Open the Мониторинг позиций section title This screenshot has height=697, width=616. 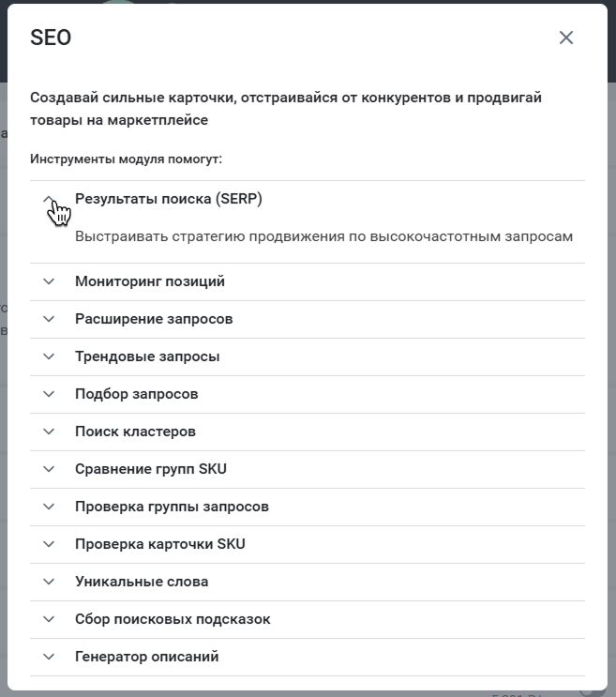tap(150, 281)
